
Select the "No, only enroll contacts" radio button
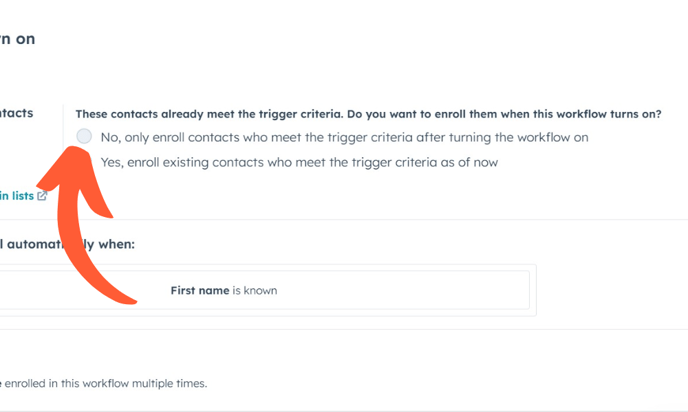(85, 136)
